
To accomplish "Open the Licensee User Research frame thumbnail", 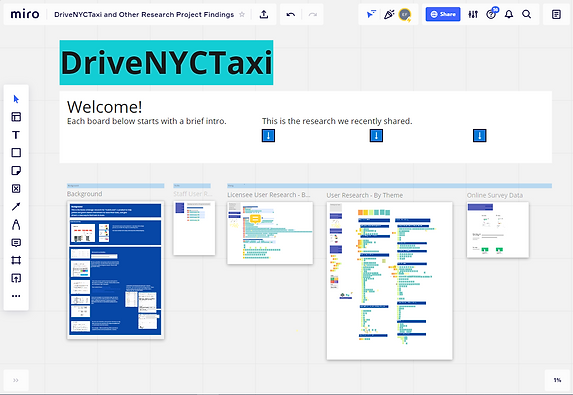I will pyautogui.click(x=270, y=233).
